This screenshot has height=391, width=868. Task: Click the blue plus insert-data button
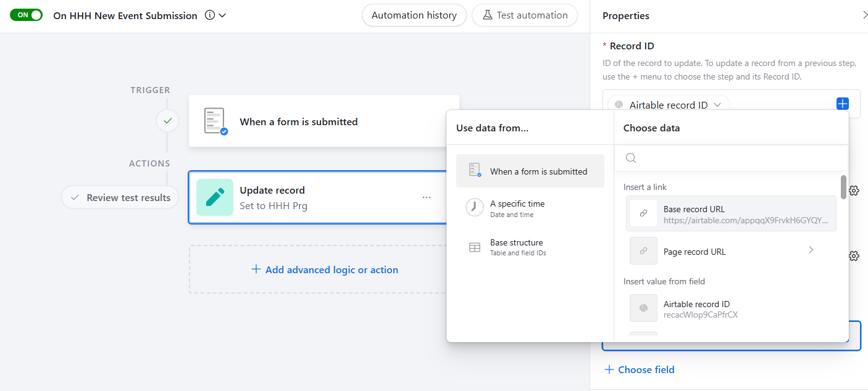click(x=843, y=104)
